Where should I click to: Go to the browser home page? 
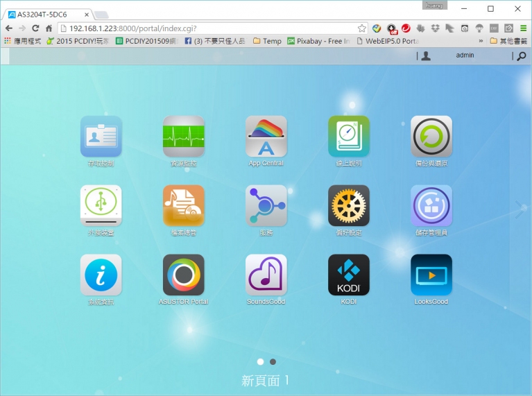pyautogui.click(x=49, y=28)
